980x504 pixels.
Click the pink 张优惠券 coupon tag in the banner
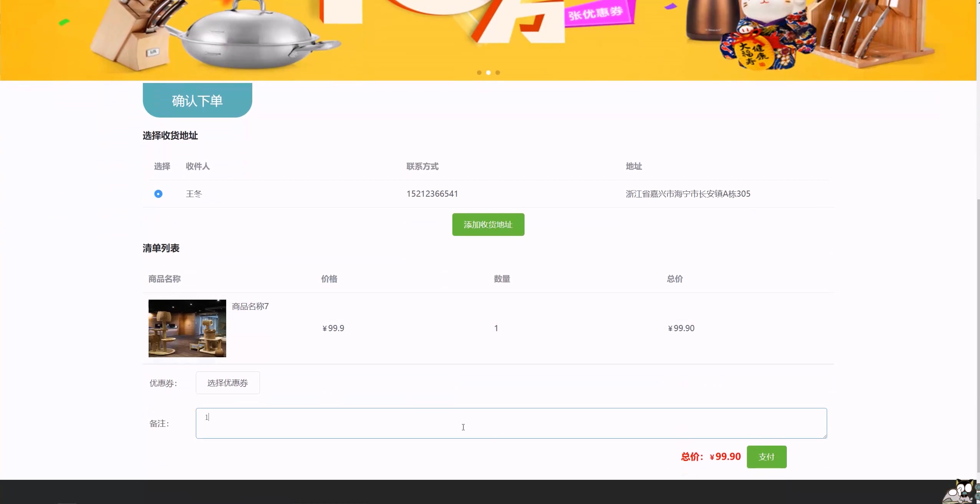click(596, 13)
